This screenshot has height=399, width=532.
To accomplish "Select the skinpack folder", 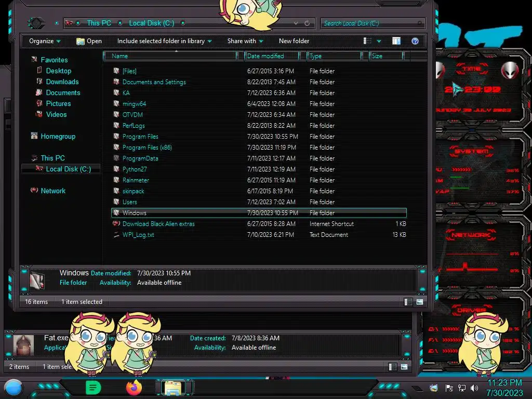I will coord(133,191).
